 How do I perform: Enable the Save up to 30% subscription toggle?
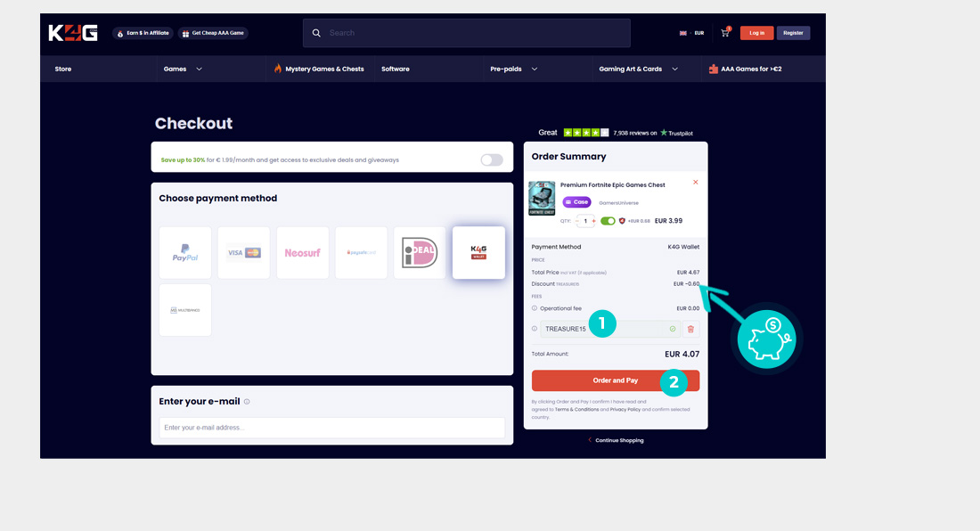pyautogui.click(x=492, y=160)
